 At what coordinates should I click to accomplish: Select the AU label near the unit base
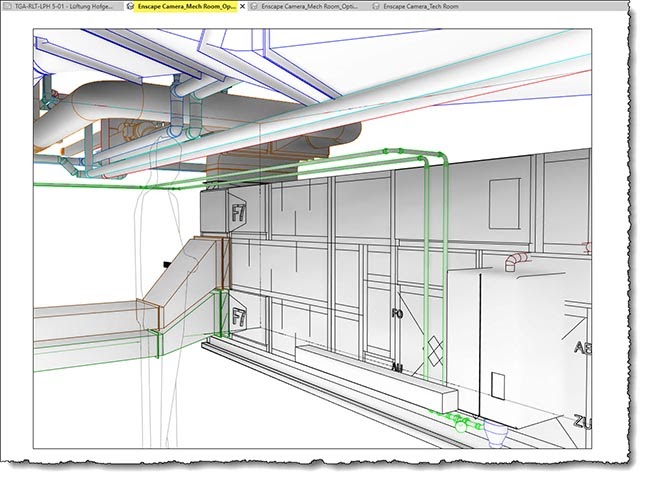tap(397, 367)
